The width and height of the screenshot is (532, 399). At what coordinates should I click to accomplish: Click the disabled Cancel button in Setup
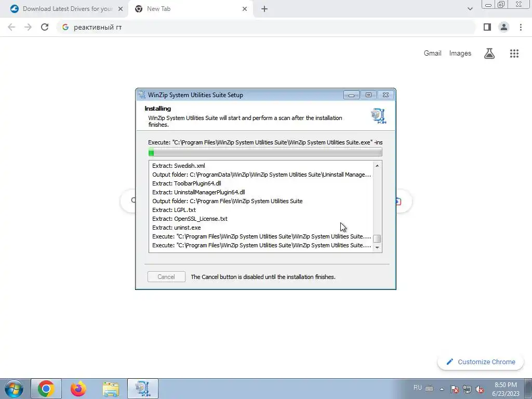coord(166,277)
